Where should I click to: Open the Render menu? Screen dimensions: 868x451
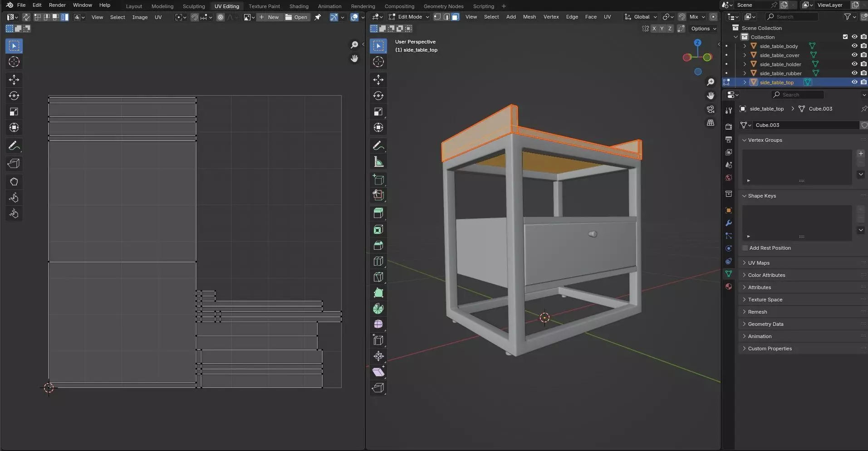point(57,5)
